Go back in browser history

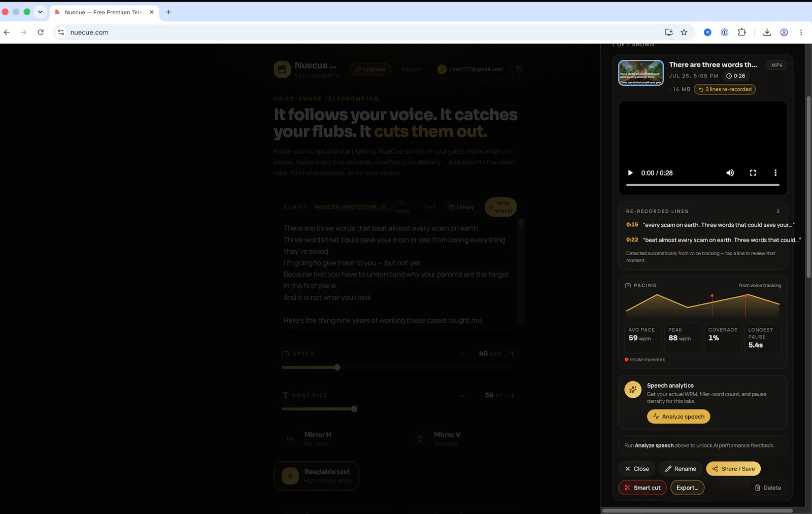point(7,32)
